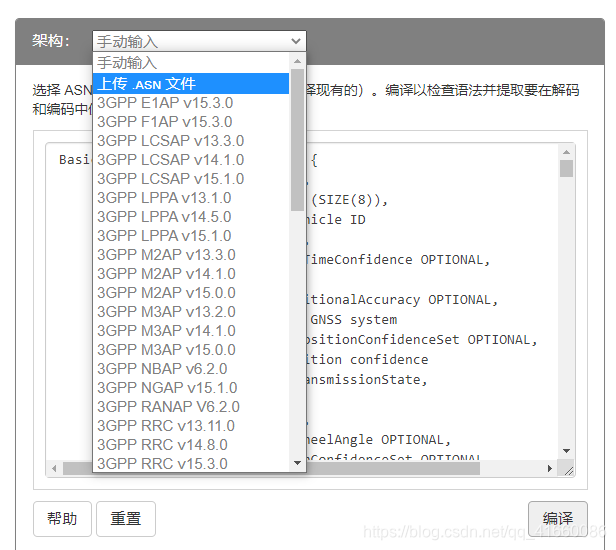Click dropdown list scroll-up arrow

297,61
